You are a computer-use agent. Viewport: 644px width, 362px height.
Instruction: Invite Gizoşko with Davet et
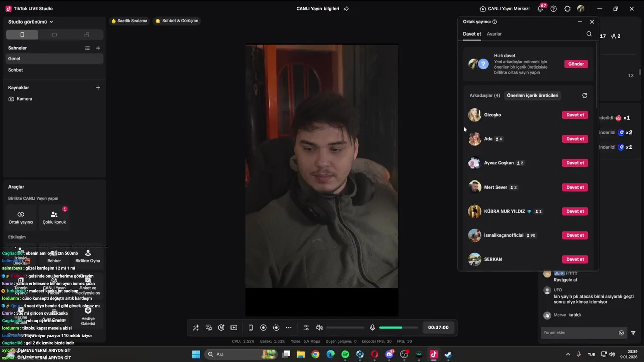coord(575,115)
